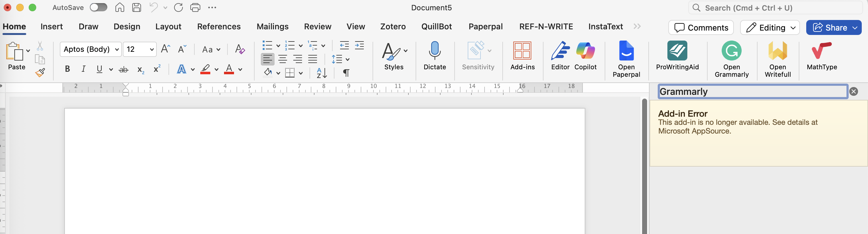This screenshot has height=234, width=868.
Task: Click the Cut scissors icon
Action: 40,46
